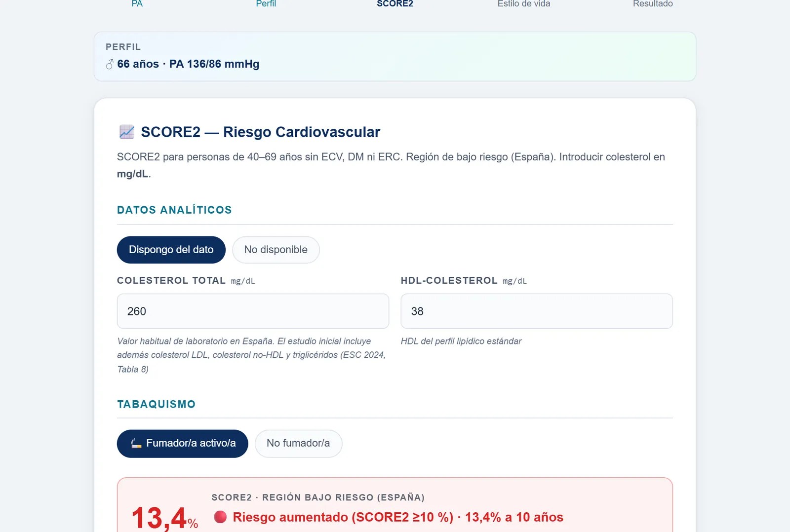Switch to Estilo de vida step
The width and height of the screenshot is (790, 532).
click(524, 4)
